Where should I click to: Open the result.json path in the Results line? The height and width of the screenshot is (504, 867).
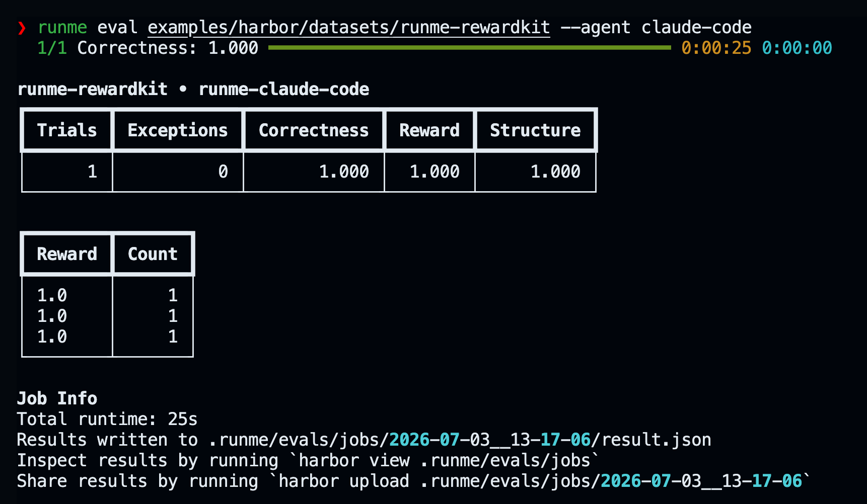[x=460, y=440]
